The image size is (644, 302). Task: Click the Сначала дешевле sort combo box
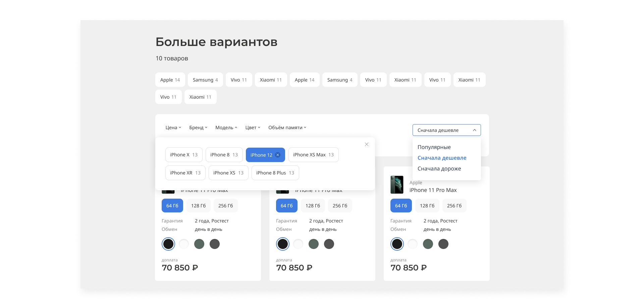point(447,130)
